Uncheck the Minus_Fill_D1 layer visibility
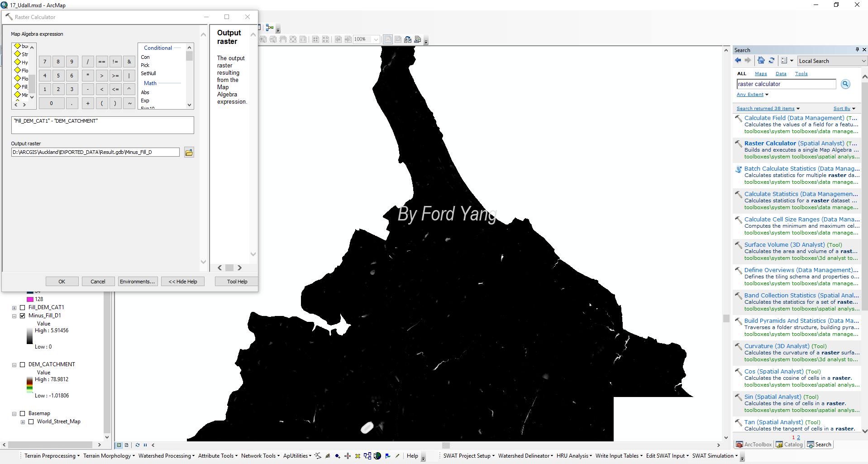 (x=23, y=316)
